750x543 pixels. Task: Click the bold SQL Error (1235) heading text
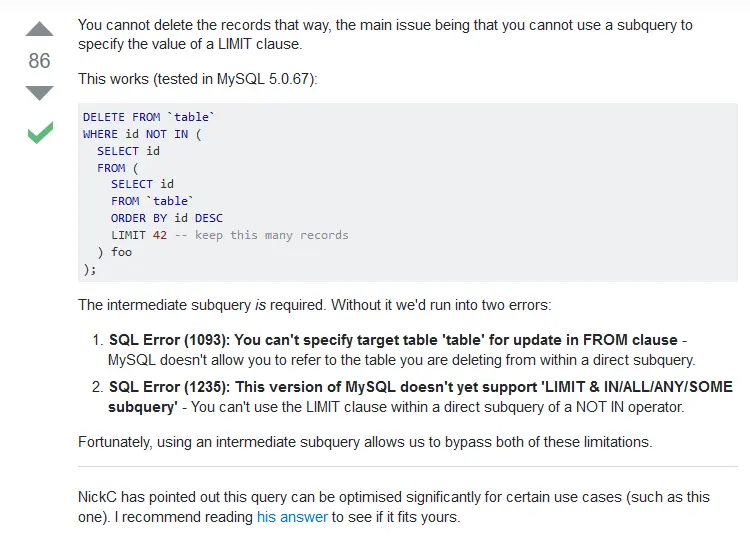click(421, 397)
